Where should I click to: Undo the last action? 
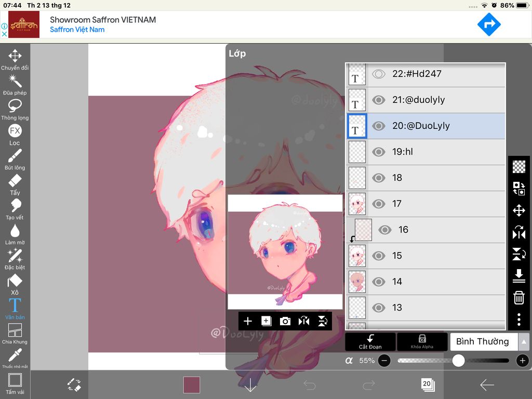(x=310, y=385)
